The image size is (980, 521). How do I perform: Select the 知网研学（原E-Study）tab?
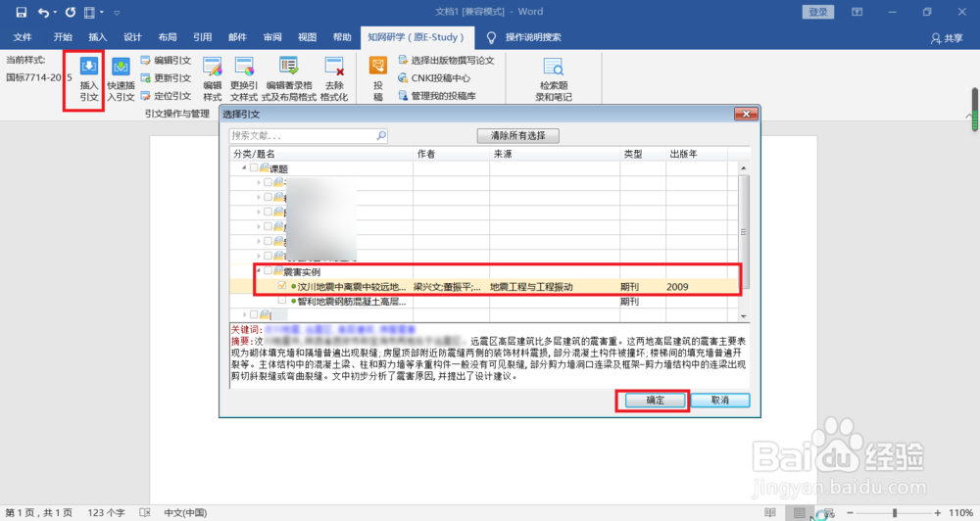click(x=416, y=37)
